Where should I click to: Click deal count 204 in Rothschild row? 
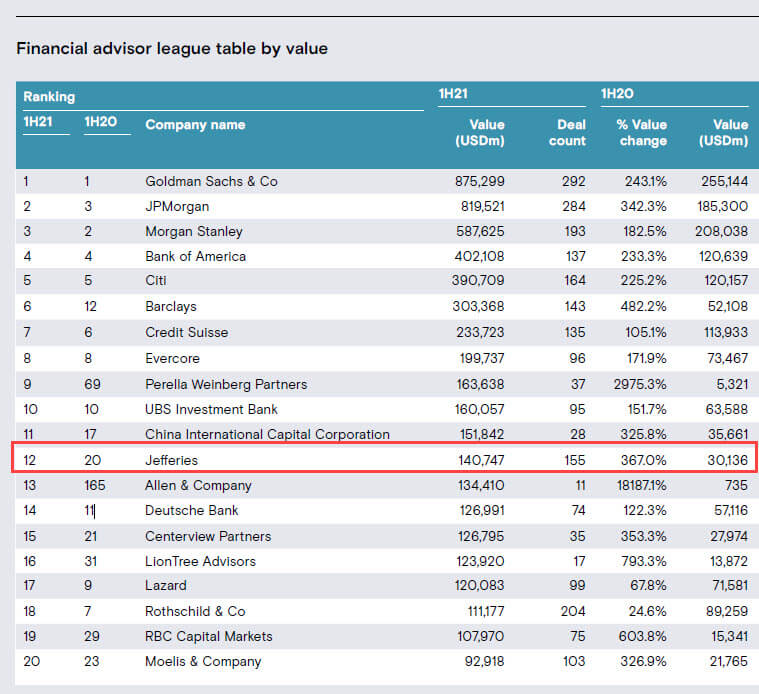click(x=573, y=612)
